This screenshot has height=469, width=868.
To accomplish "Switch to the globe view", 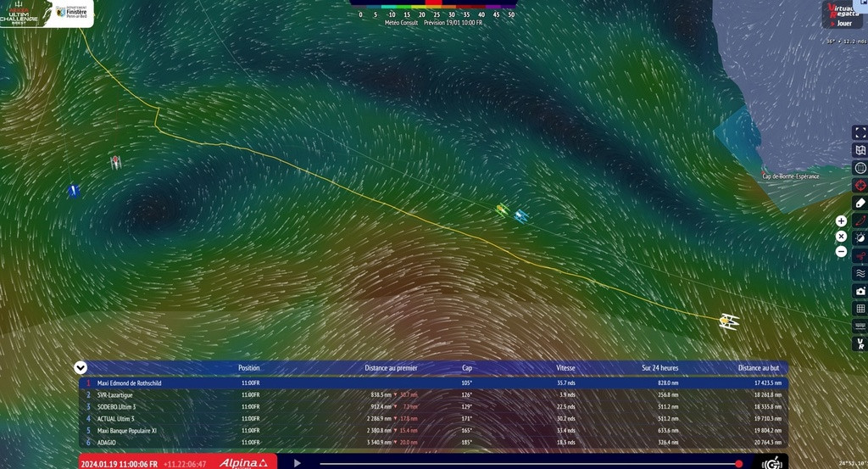I will click(x=860, y=168).
